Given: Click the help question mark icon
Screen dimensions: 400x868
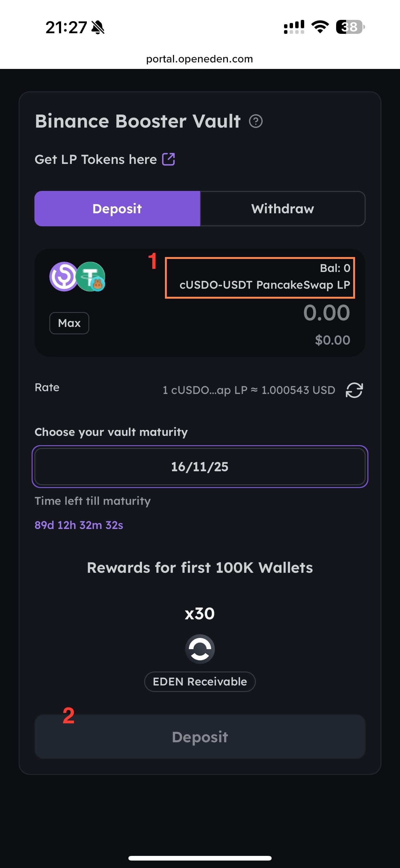Looking at the screenshot, I should [x=256, y=121].
